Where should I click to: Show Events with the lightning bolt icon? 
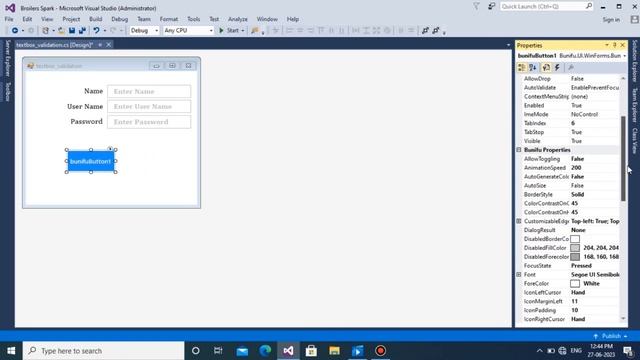(557, 68)
